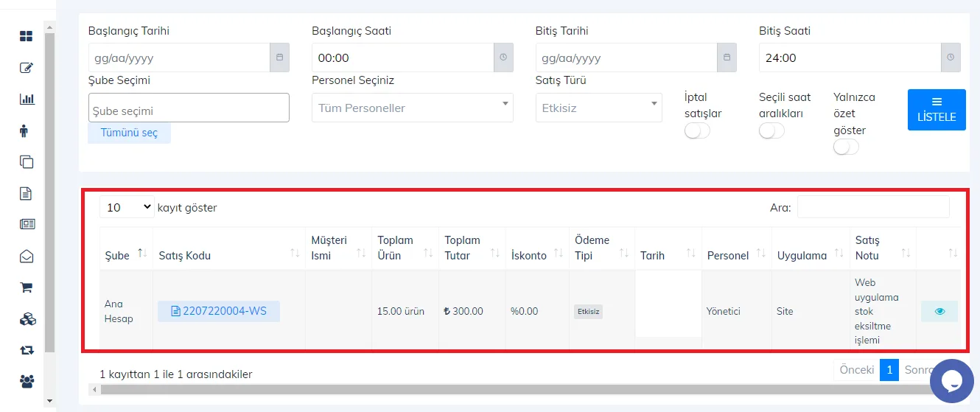Image resolution: width=980 pixels, height=412 pixels.
Task: Select page 1 in pagination
Action: [889, 369]
